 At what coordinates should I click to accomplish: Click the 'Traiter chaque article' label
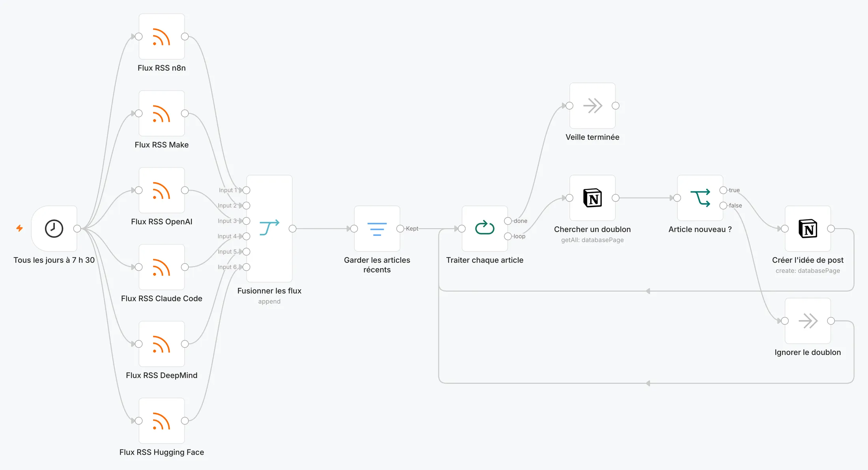[x=485, y=260]
